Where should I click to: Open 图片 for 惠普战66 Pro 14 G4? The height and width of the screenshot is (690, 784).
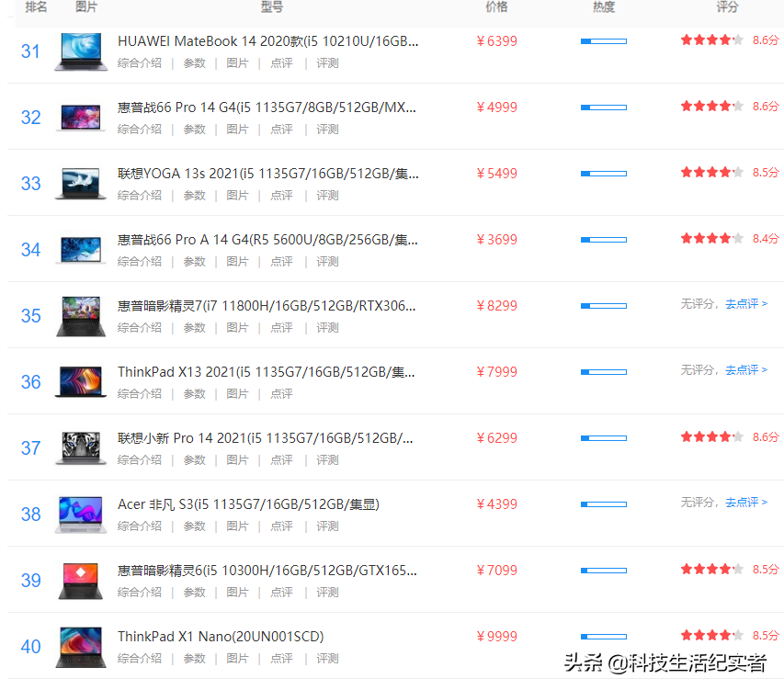pyautogui.click(x=237, y=130)
